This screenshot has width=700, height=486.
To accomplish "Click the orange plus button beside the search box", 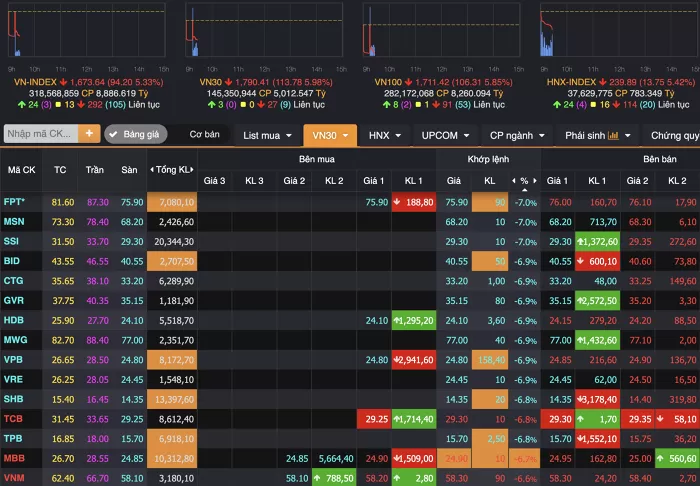I will (90, 134).
